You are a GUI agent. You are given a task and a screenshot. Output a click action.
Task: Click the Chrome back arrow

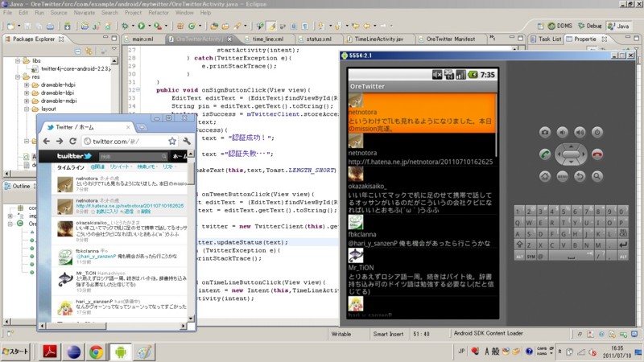click(47, 142)
